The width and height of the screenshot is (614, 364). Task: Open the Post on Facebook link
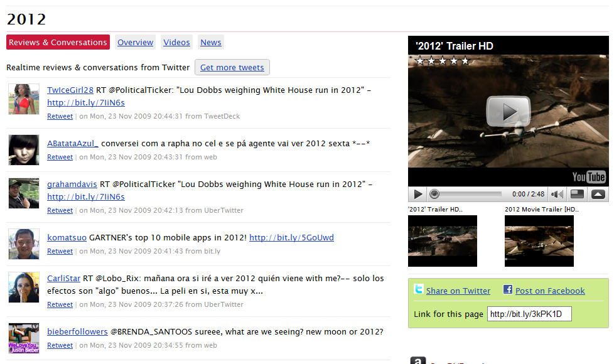coord(550,291)
